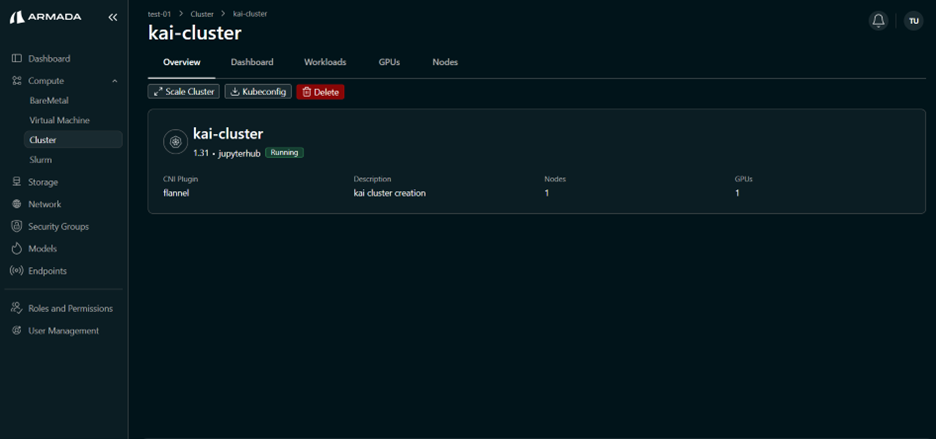The height and width of the screenshot is (439, 936).
Task: Click CNI Plugin value flannel
Action: 176,193
